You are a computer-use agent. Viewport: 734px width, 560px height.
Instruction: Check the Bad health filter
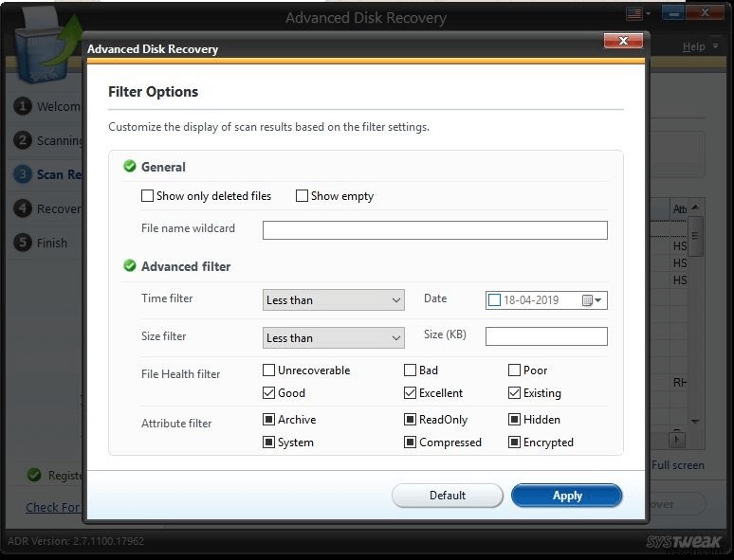click(410, 370)
